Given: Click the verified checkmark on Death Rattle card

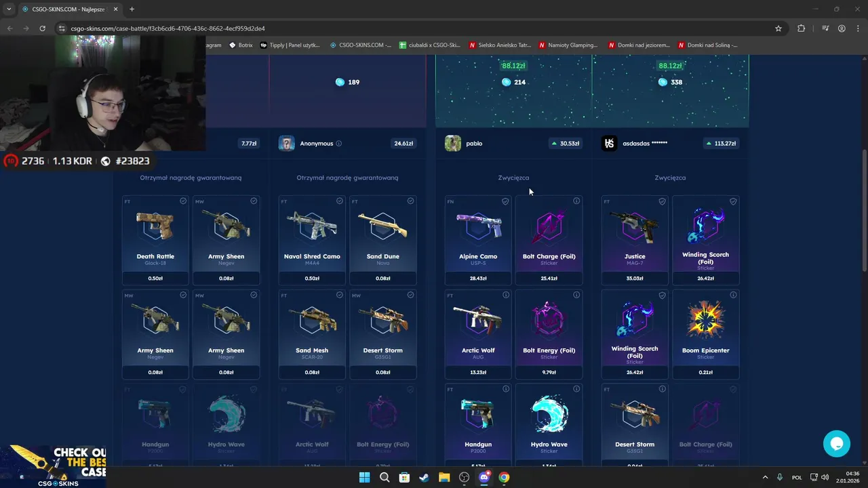Looking at the screenshot, I should [x=183, y=201].
